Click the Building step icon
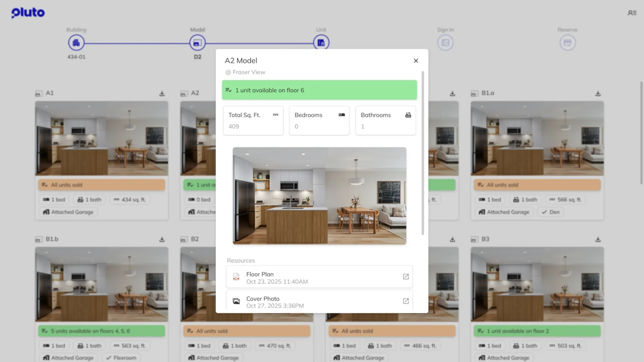This screenshot has width=644, height=362. coord(76,43)
